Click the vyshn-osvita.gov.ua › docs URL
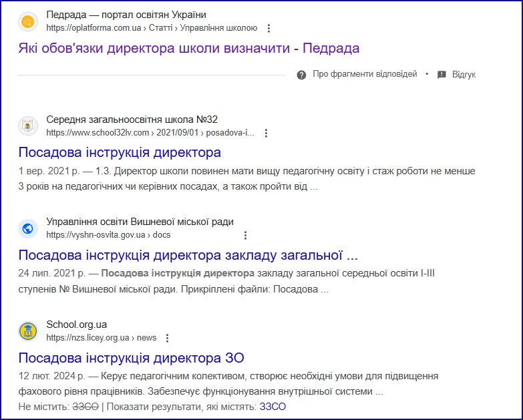The image size is (523, 420). pyautogui.click(x=108, y=235)
